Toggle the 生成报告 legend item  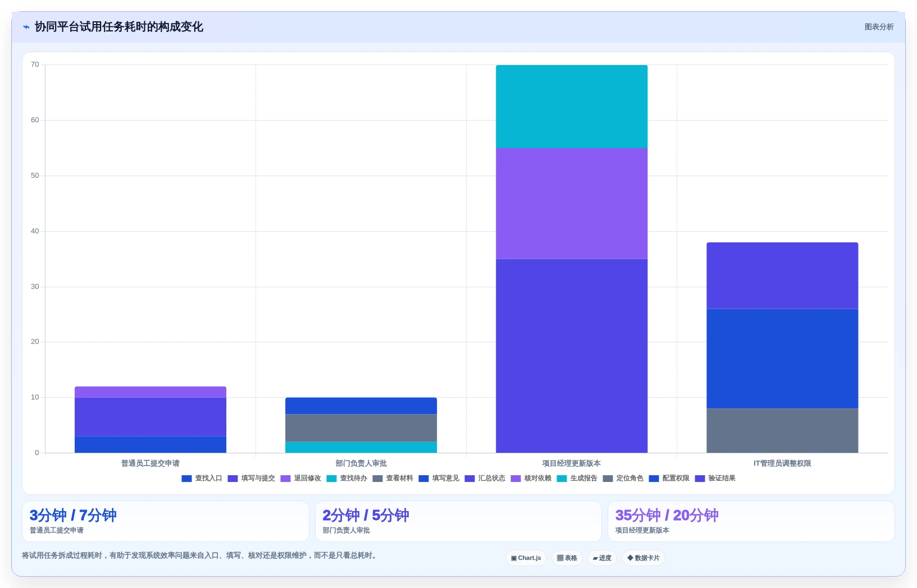(x=577, y=479)
